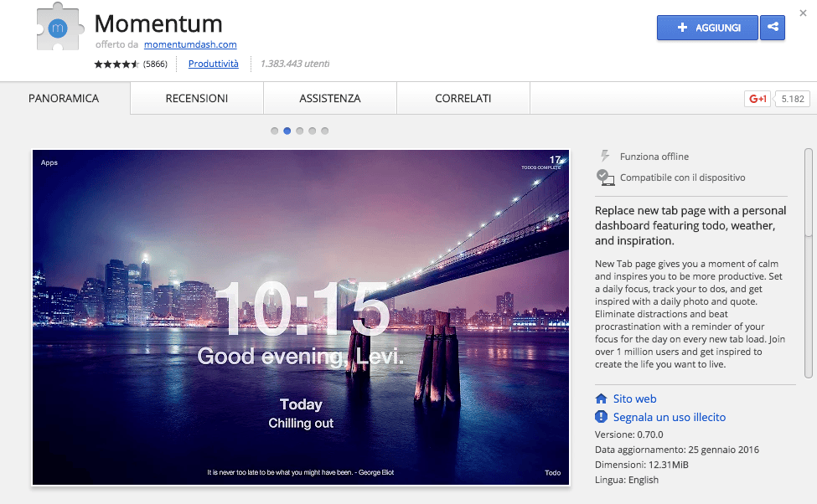Image resolution: width=817 pixels, height=504 pixels.
Task: Select the second carousel navigation dot
Action: [x=287, y=131]
